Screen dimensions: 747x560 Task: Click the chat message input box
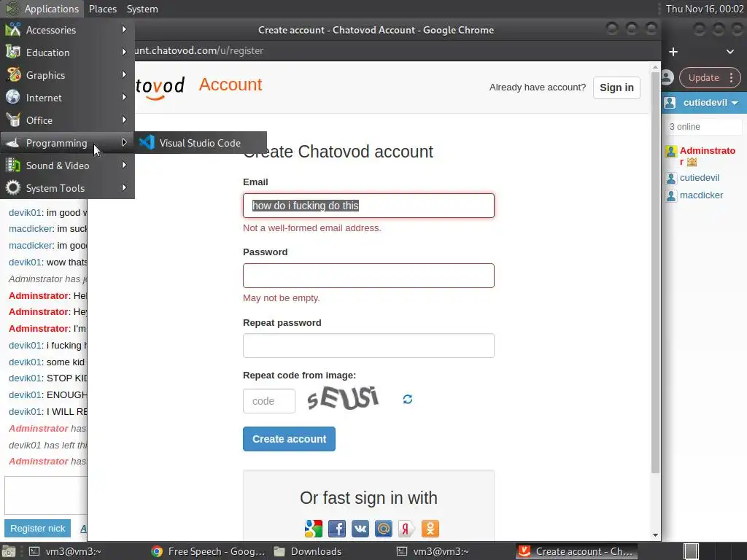coord(46,496)
